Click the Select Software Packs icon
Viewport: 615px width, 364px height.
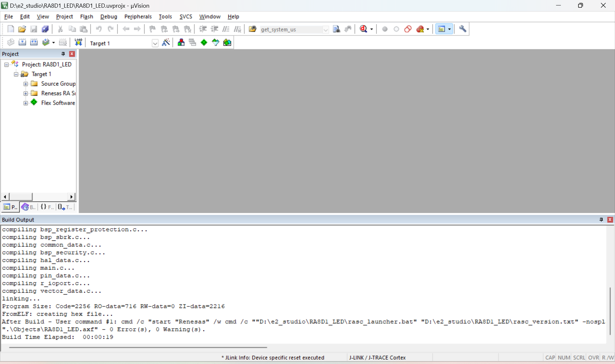(216, 43)
